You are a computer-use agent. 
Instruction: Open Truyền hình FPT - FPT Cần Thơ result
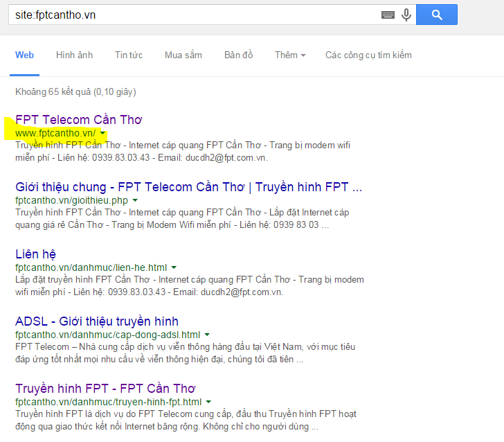pos(105,389)
